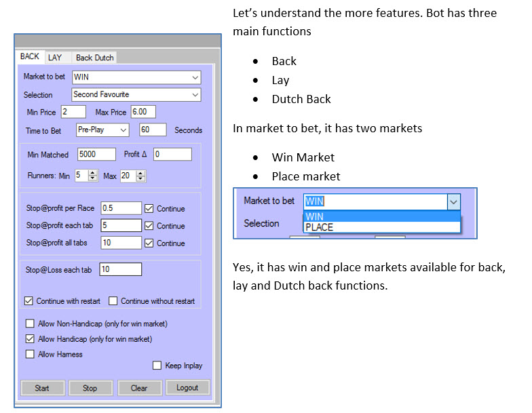Click the Min Matched field showing 5000
Image resolution: width=532 pixels, height=413 pixels.
pos(97,155)
